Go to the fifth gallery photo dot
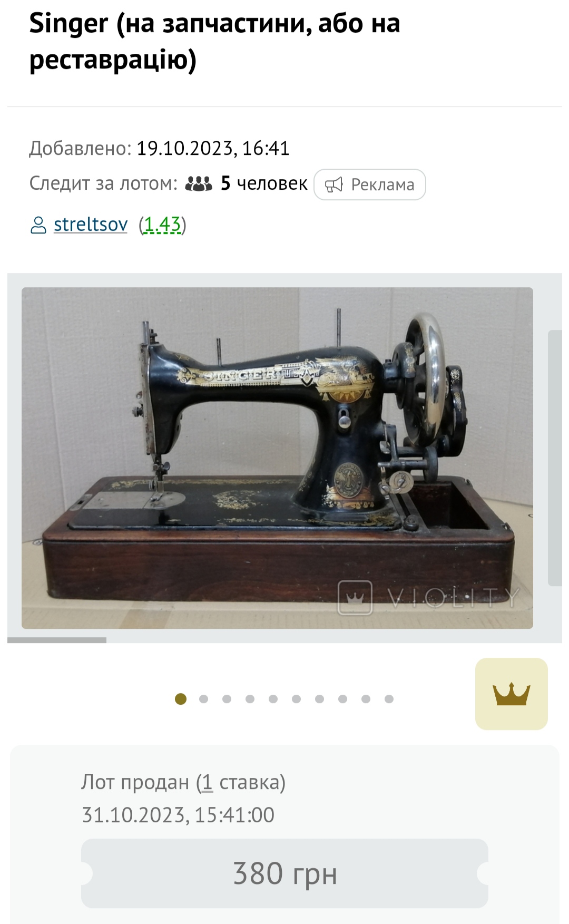Viewport: 569px width, 924px height. point(273,699)
